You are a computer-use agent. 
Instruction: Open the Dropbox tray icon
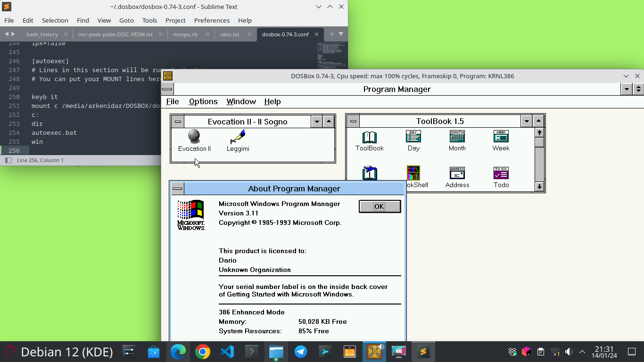[x=512, y=352]
